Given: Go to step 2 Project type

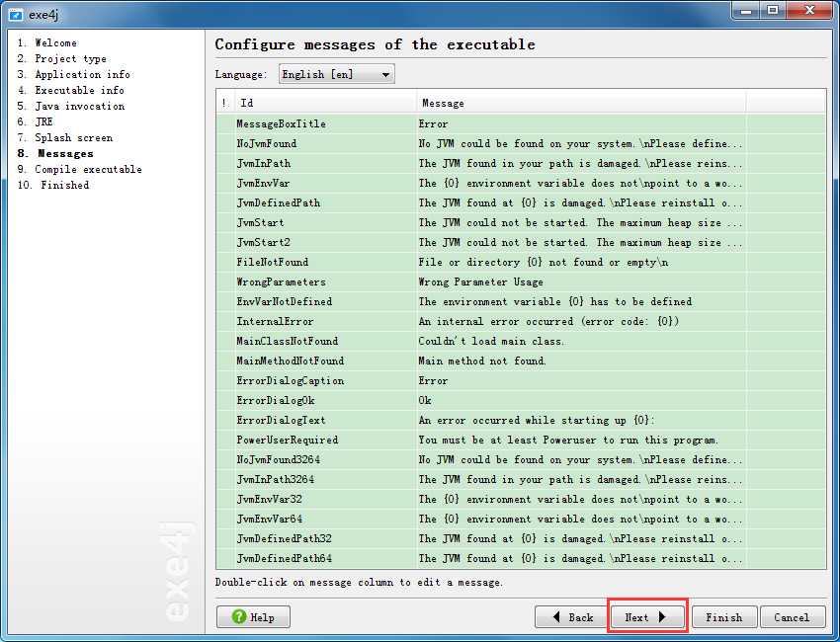Looking at the screenshot, I should tap(61, 58).
